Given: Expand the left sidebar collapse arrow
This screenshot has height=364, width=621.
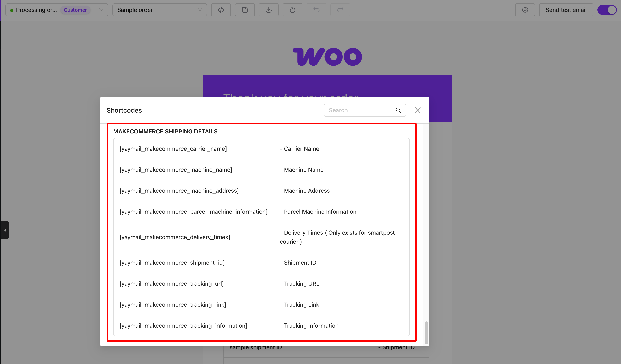Looking at the screenshot, I should tap(5, 230).
